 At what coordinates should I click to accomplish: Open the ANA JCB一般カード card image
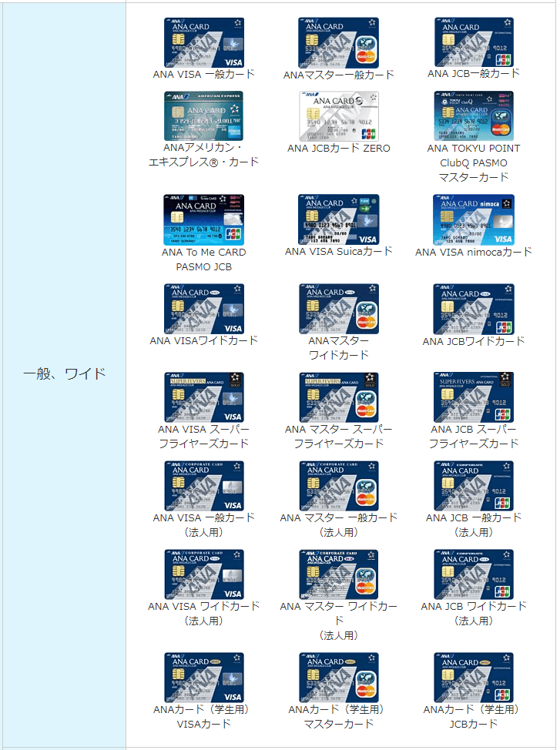(x=474, y=42)
